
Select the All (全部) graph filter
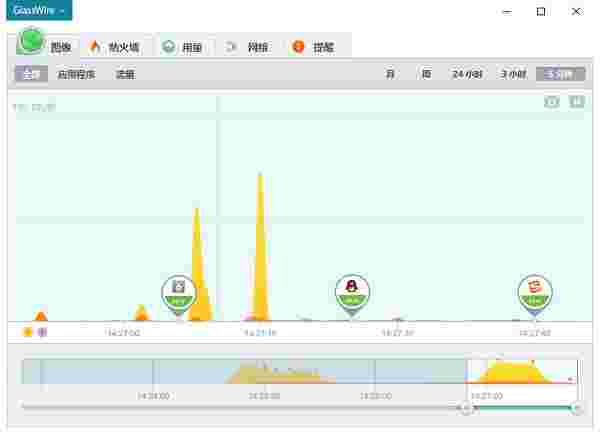(31, 74)
